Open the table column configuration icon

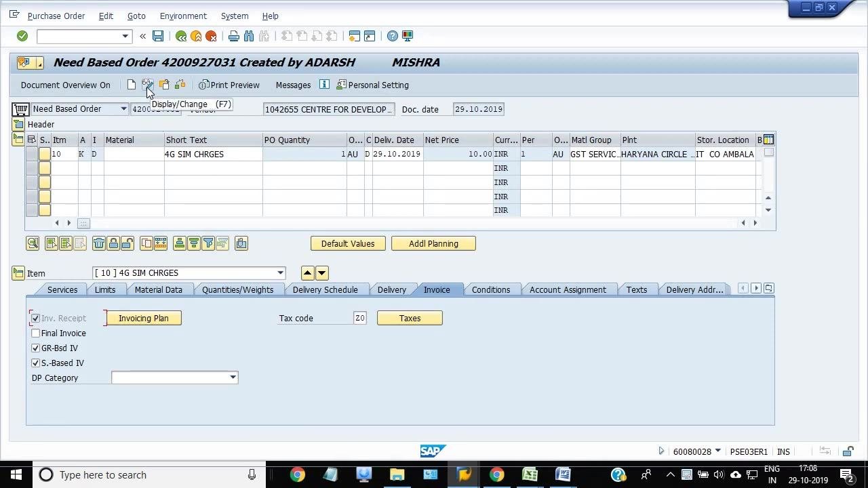[768, 140]
